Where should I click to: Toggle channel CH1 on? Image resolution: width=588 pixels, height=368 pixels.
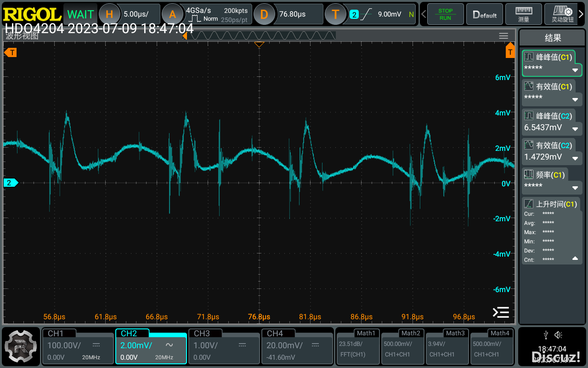78,346
